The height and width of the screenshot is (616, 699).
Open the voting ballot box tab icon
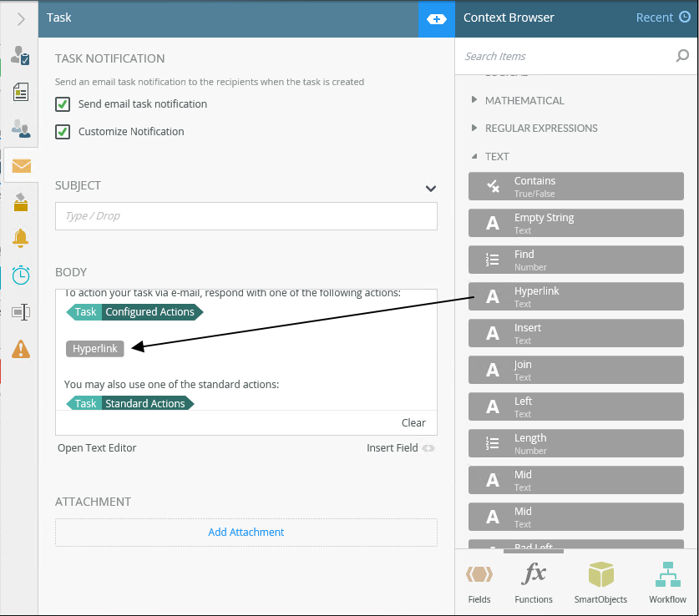pyautogui.click(x=21, y=202)
